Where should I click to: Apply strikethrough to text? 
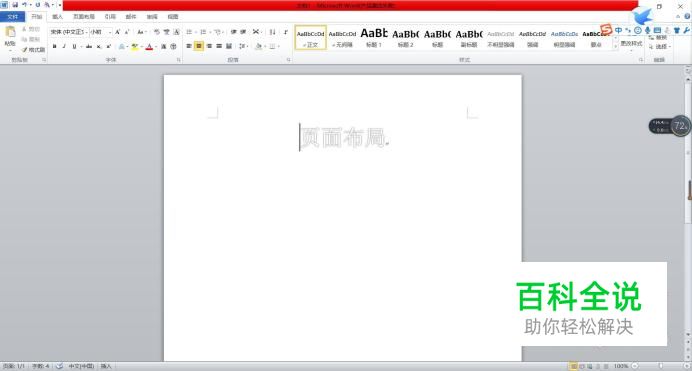click(x=89, y=46)
